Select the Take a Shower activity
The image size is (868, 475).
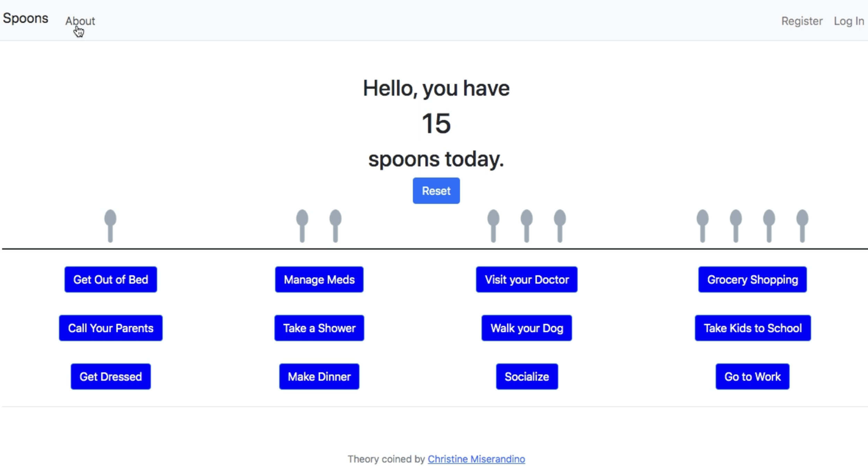pyautogui.click(x=319, y=328)
